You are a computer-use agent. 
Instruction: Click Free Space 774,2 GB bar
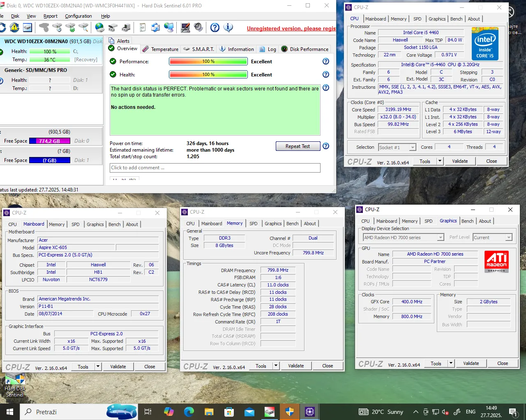tap(49, 141)
